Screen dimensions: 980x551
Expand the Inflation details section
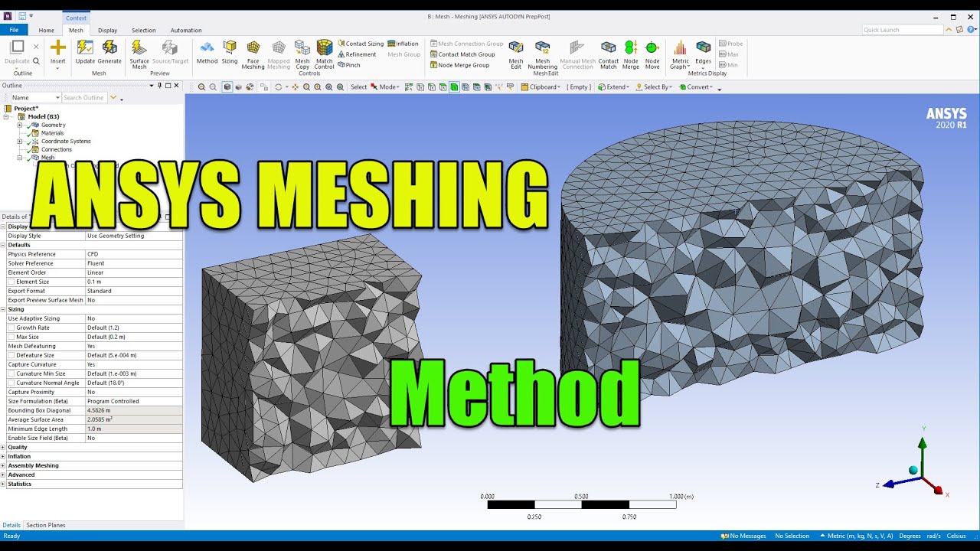click(3, 456)
